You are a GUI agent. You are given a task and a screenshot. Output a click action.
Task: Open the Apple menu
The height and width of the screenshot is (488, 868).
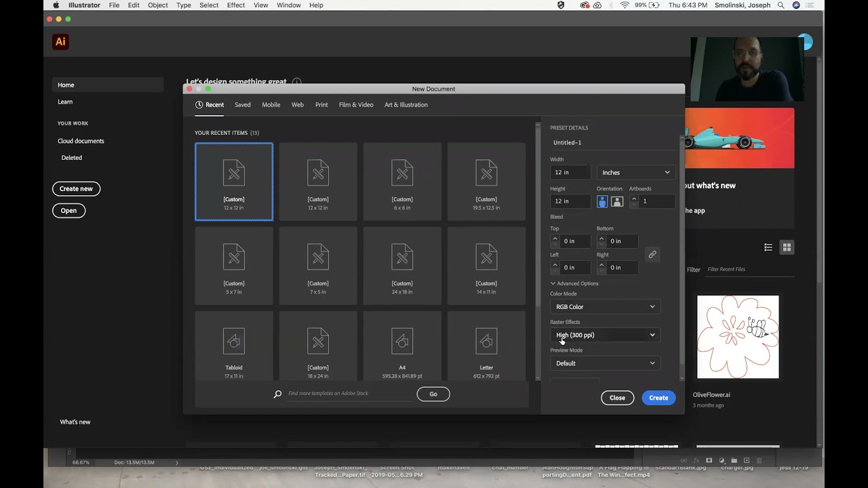(x=56, y=5)
